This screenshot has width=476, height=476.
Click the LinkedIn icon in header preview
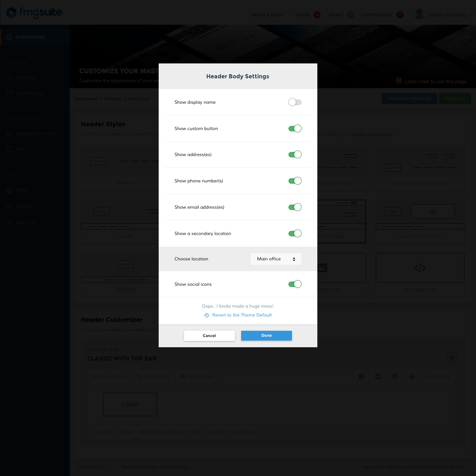tap(394, 376)
